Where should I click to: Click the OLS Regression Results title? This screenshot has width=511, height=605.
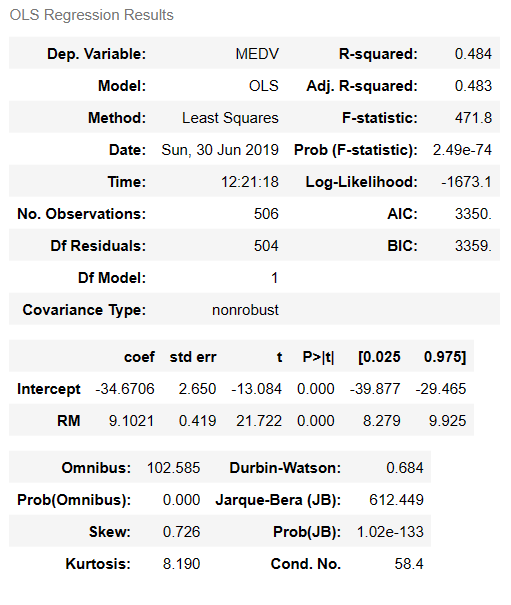coord(91,15)
